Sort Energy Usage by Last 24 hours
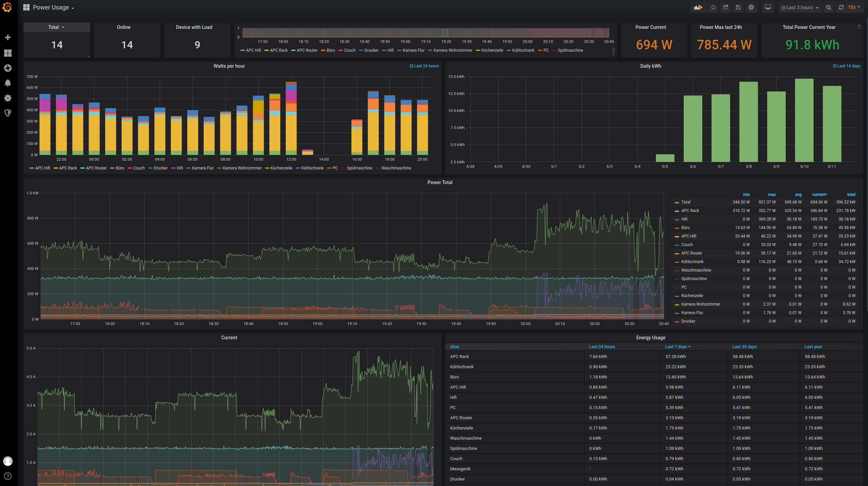This screenshot has width=868, height=486. point(602,347)
